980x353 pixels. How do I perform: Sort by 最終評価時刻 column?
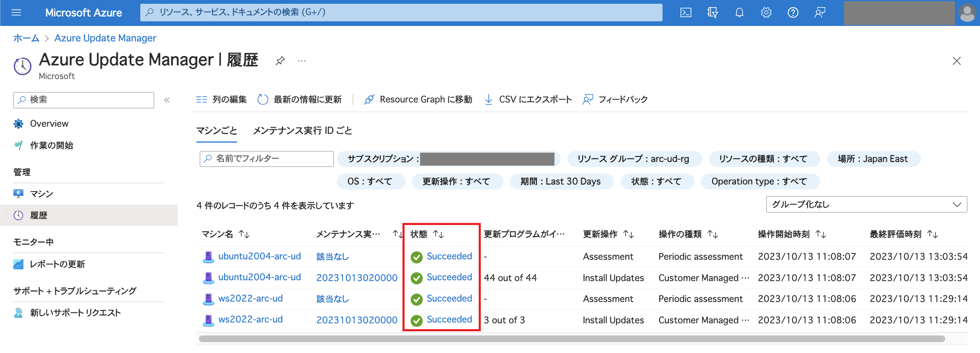(904, 234)
